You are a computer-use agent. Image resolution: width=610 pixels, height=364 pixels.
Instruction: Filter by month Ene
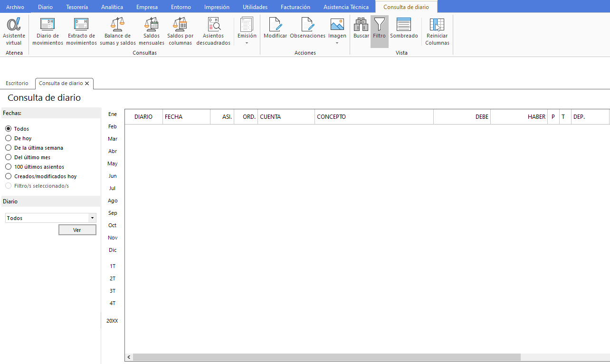click(x=113, y=114)
